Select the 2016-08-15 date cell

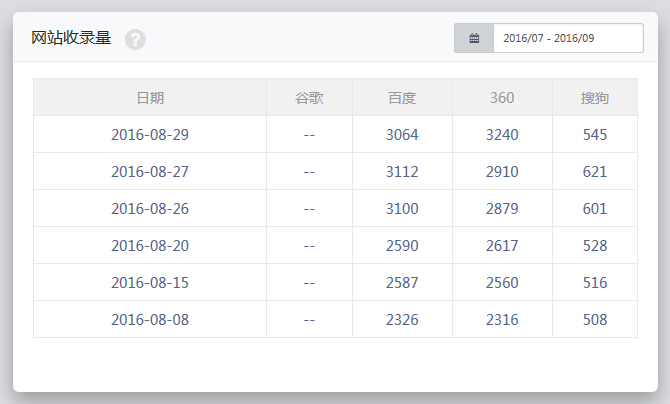pos(150,283)
